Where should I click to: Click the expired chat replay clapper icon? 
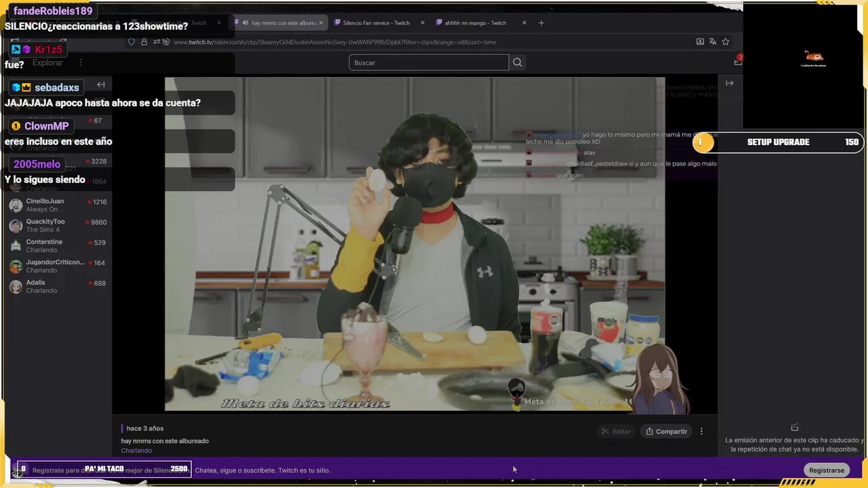click(795, 428)
